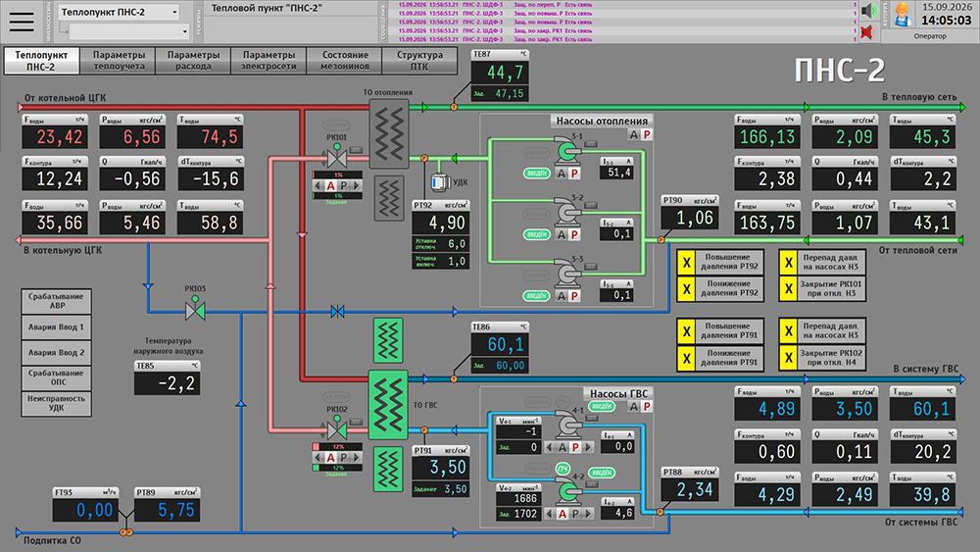Click РК102 red position percentage bar
Viewport: 980px width, 552px height.
337,447
